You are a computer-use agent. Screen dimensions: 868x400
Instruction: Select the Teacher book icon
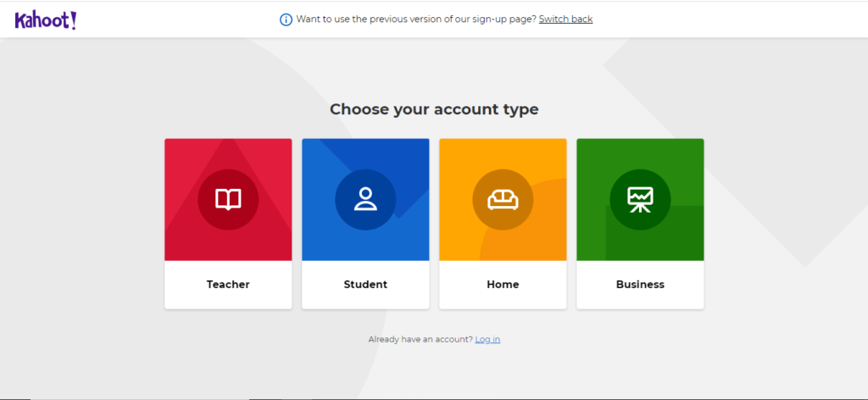pos(228,199)
